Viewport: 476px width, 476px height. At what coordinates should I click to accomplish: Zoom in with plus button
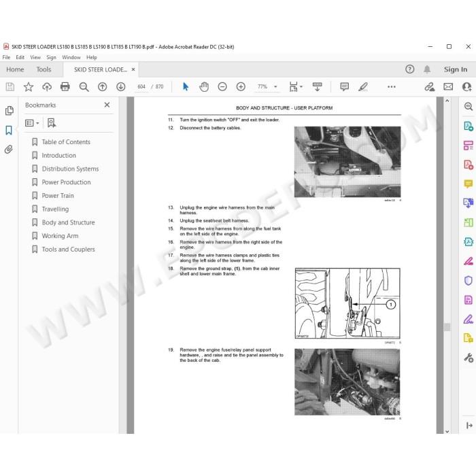click(241, 87)
